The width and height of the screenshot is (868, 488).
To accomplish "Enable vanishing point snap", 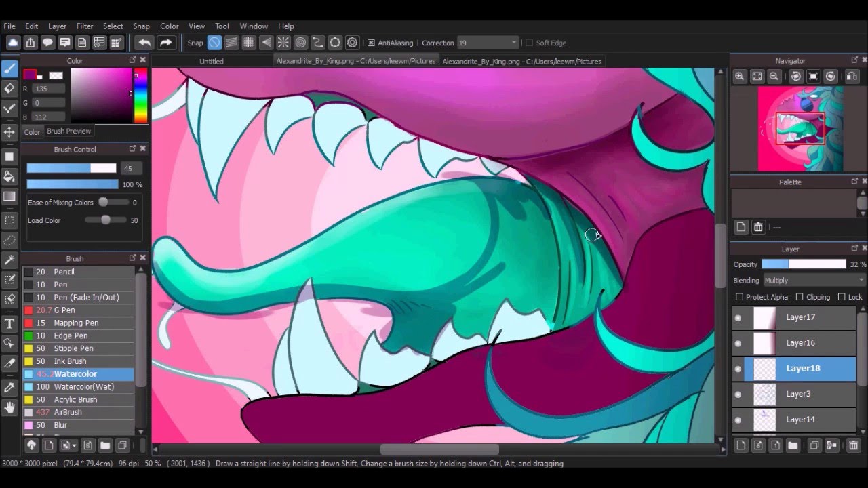I will [267, 43].
